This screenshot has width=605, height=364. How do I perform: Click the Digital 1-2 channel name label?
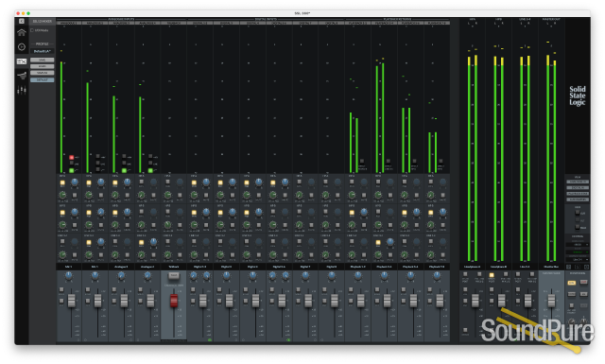[199, 267]
